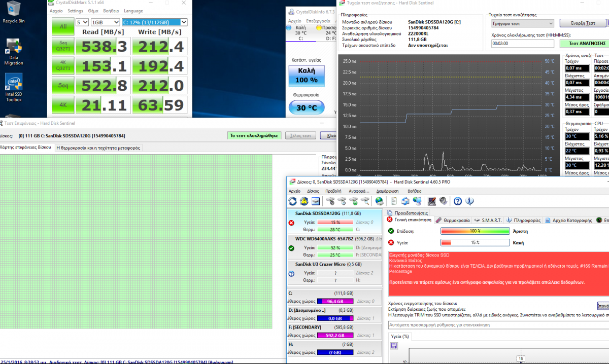The image size is (609, 364).
Task: Click the Υγεία 15 % health bar in overview
Action: click(475, 242)
